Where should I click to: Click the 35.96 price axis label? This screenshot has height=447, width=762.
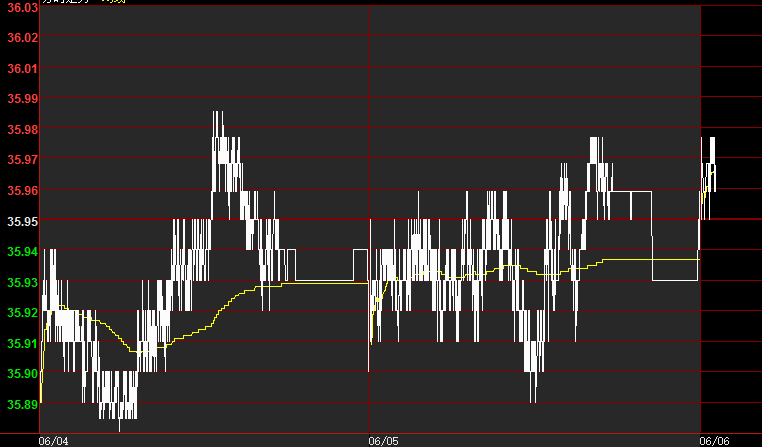[21, 191]
